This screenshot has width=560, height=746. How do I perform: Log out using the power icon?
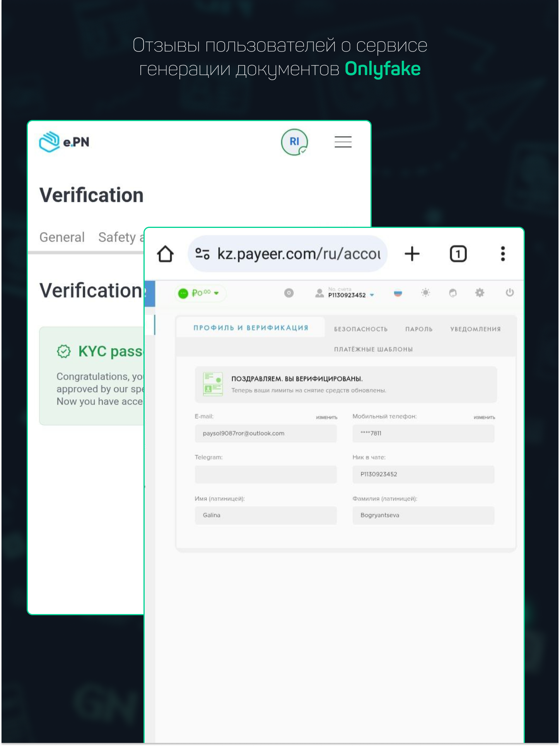[509, 293]
